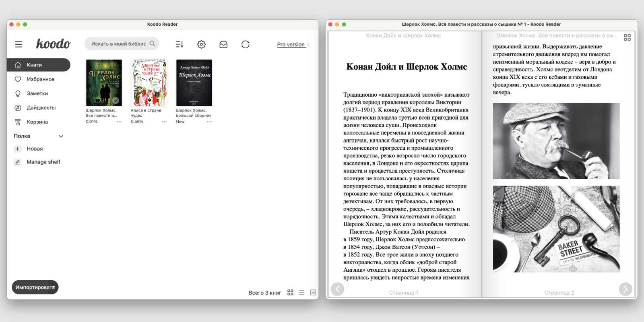Image resolution: width=644 pixels, height=322 pixels.
Task: Click the library search field
Action: click(122, 44)
